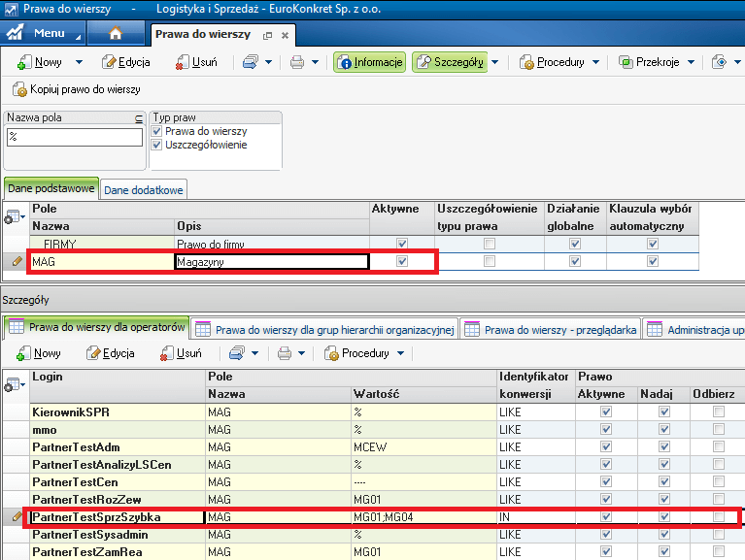Toggle Aktywne checkbox for MAG row
This screenshot has height=560, width=745.
[402, 261]
